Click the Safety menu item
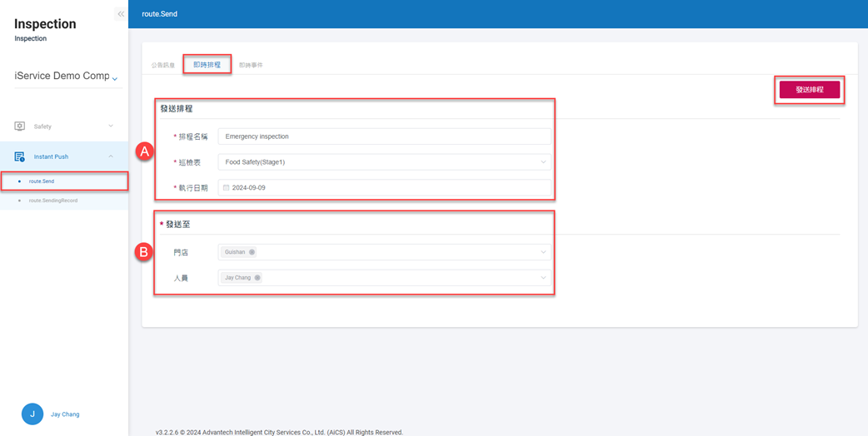The image size is (868, 436). click(64, 126)
